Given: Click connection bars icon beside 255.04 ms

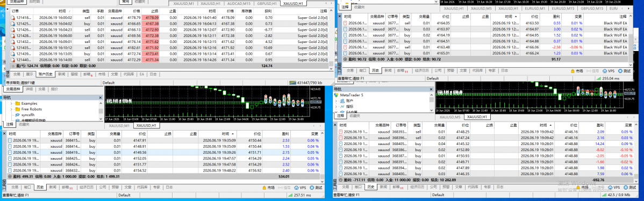Looking at the screenshot, I should tap(599, 78).
